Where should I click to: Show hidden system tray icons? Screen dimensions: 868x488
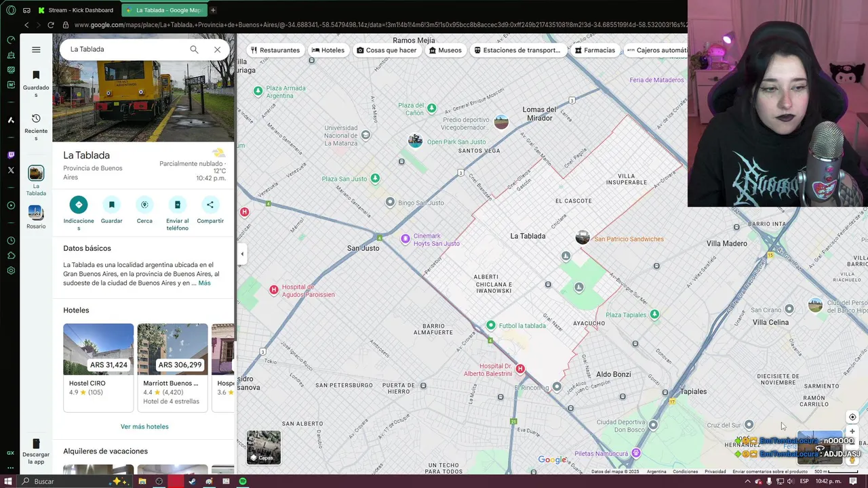click(749, 481)
